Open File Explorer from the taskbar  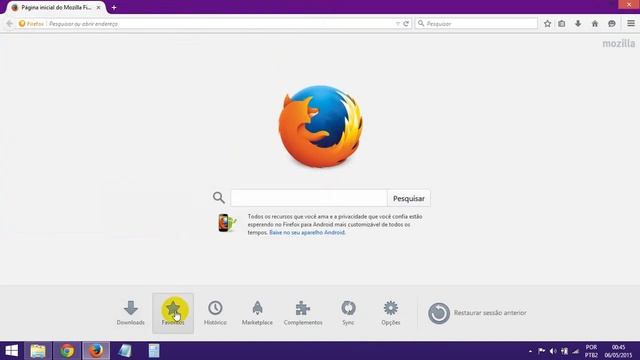(x=38, y=351)
